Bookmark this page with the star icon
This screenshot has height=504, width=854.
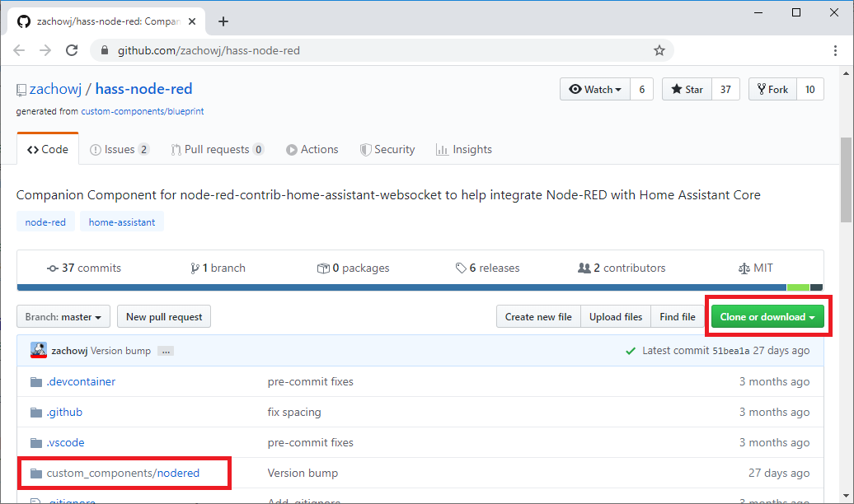point(659,50)
